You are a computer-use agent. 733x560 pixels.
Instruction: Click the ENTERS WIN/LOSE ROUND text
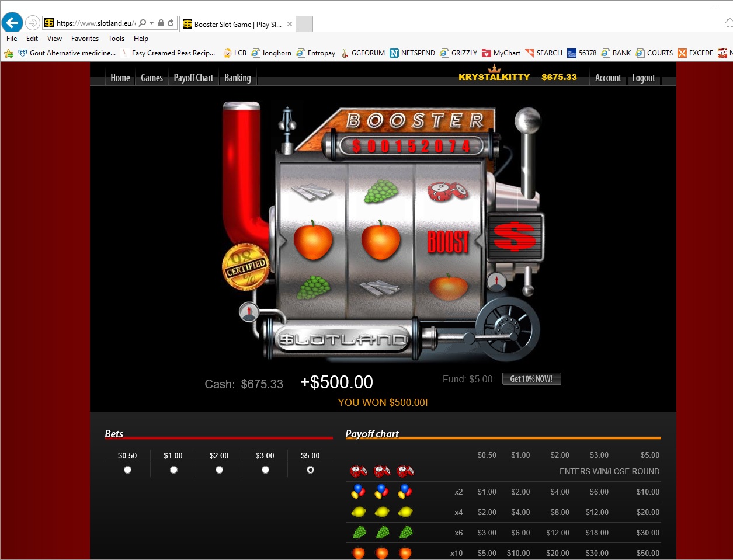pos(609,471)
